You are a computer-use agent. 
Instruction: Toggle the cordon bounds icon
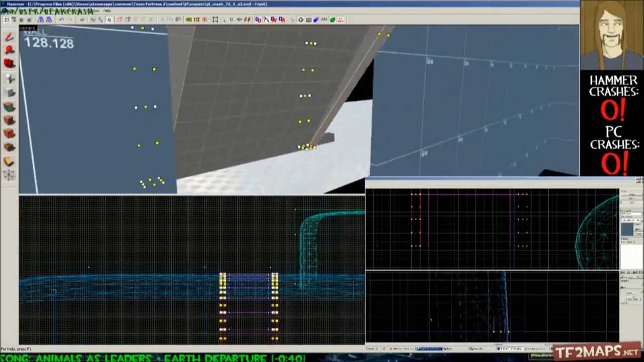[x=188, y=20]
